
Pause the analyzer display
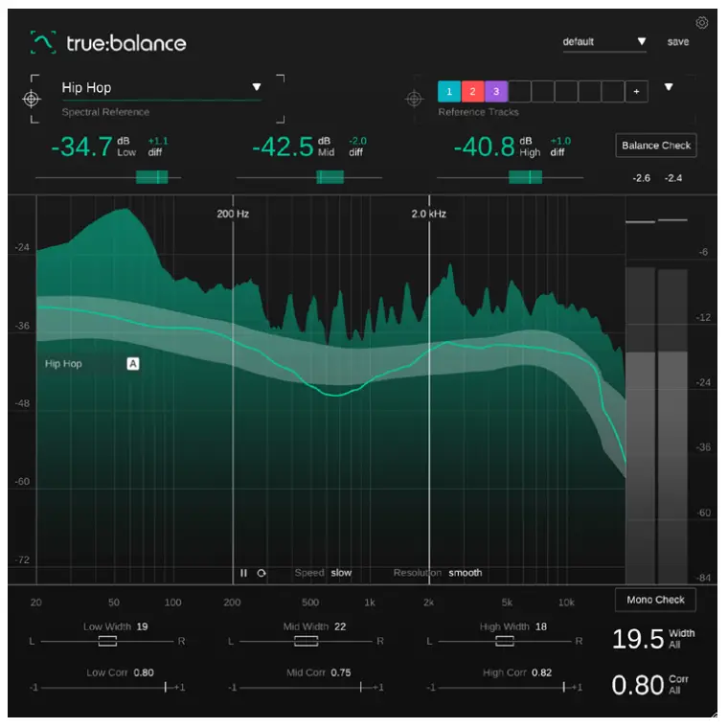[243, 573]
